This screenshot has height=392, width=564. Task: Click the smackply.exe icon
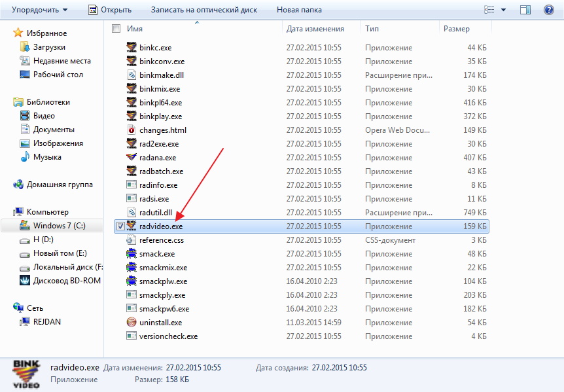[x=132, y=295]
